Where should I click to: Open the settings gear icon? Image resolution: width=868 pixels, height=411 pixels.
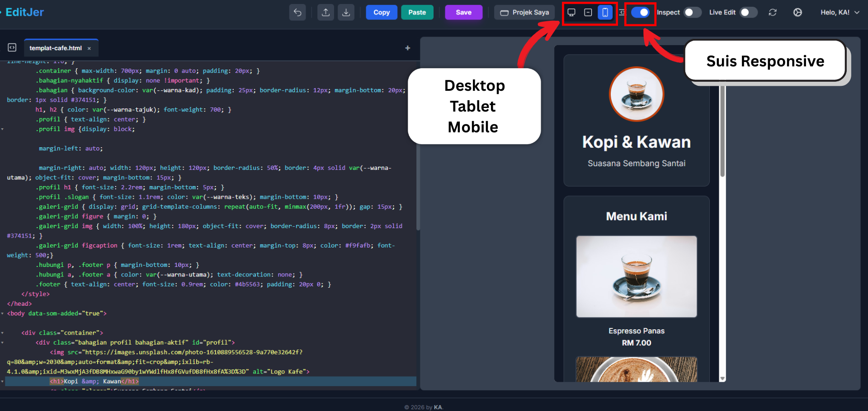pos(797,13)
